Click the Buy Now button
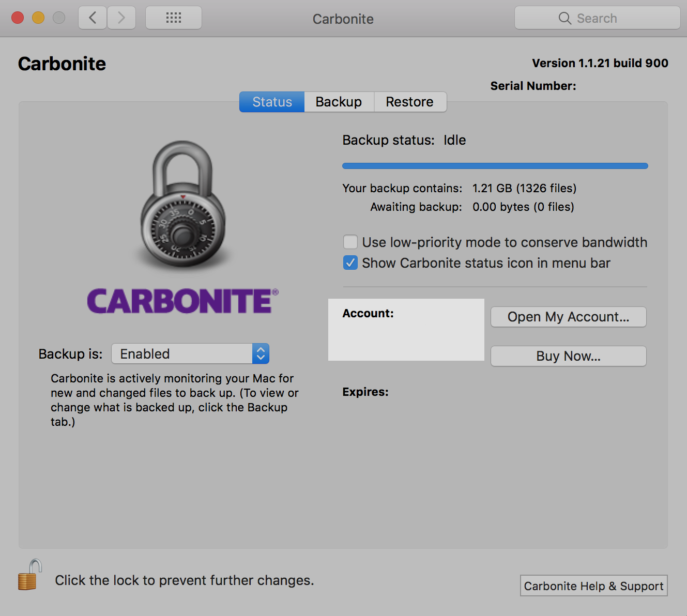This screenshot has height=616, width=687. click(x=568, y=356)
